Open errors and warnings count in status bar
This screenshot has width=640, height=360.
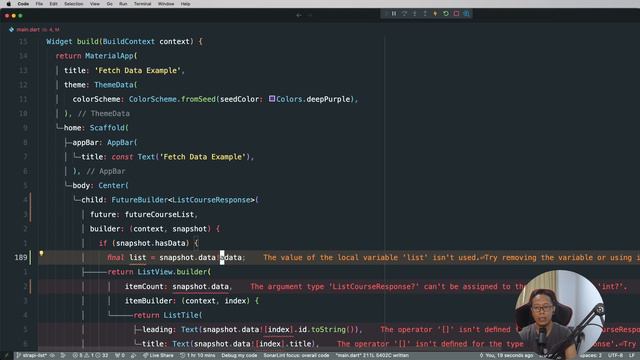(90, 356)
